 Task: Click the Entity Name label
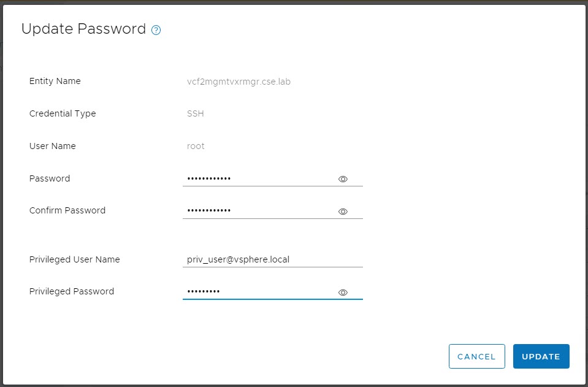click(x=55, y=81)
